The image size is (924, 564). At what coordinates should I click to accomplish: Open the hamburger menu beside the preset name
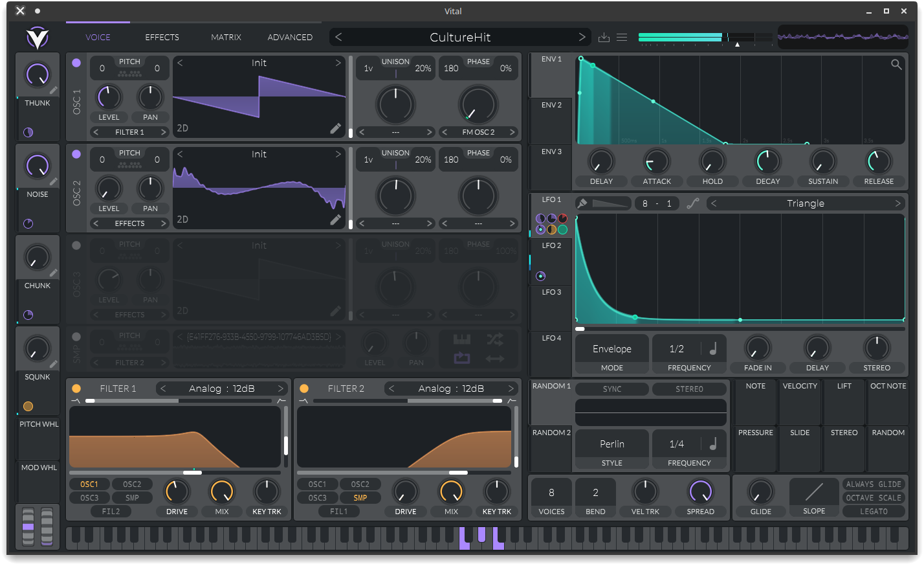tap(622, 38)
